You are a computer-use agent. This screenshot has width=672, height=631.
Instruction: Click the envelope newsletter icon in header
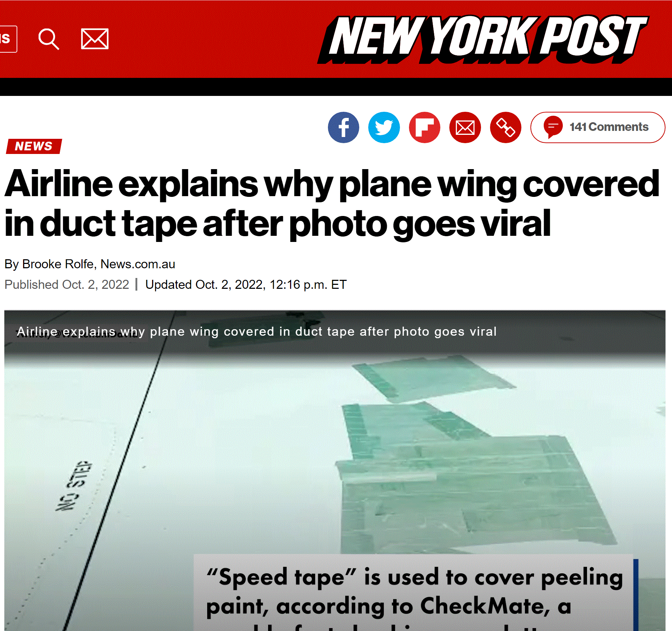point(95,39)
